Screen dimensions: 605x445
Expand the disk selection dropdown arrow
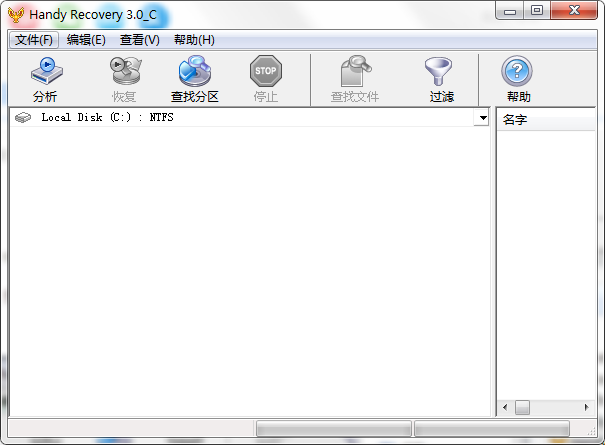pyautogui.click(x=483, y=118)
